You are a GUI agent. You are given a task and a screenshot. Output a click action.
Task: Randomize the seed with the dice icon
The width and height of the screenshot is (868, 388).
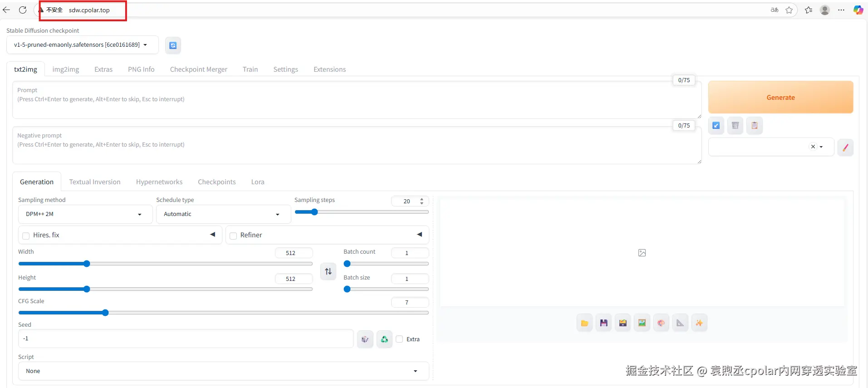[x=365, y=339]
